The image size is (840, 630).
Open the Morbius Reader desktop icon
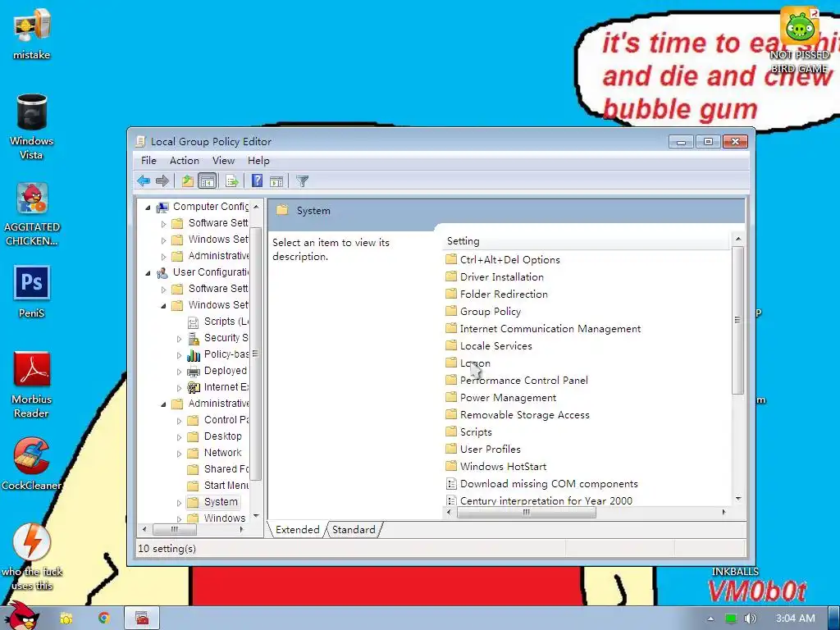(32, 384)
